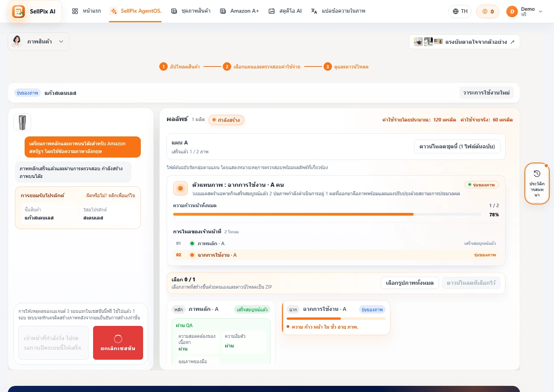Click the overall progress bar at 78%
The width and height of the screenshot is (554, 392).
pos(327,214)
